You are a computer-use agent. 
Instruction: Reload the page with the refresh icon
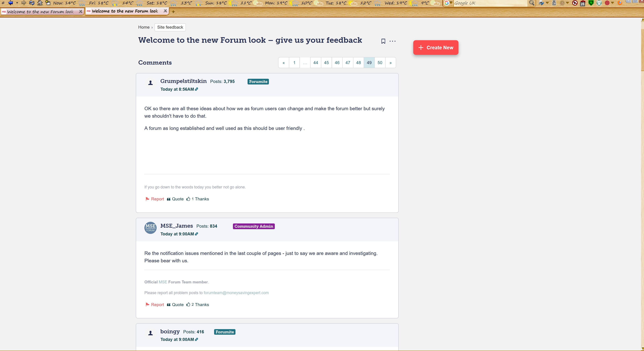32,3
